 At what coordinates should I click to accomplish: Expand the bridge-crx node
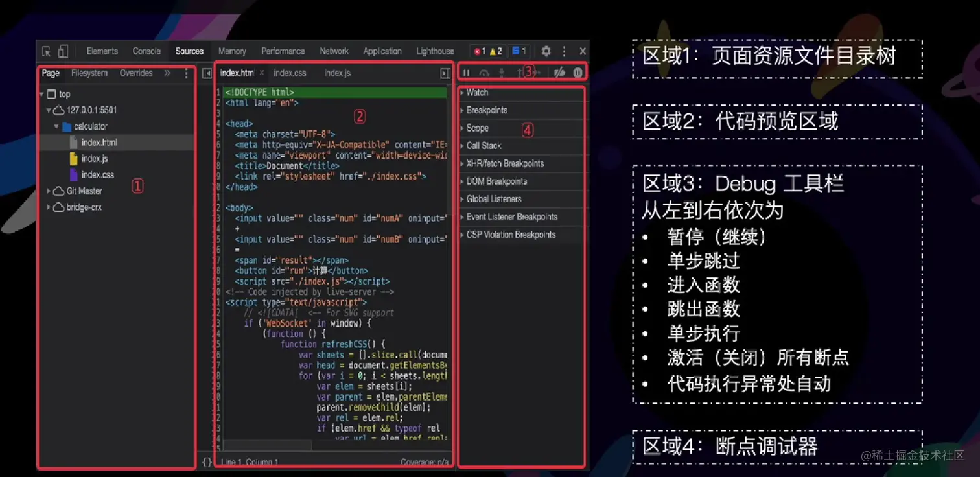[49, 207]
